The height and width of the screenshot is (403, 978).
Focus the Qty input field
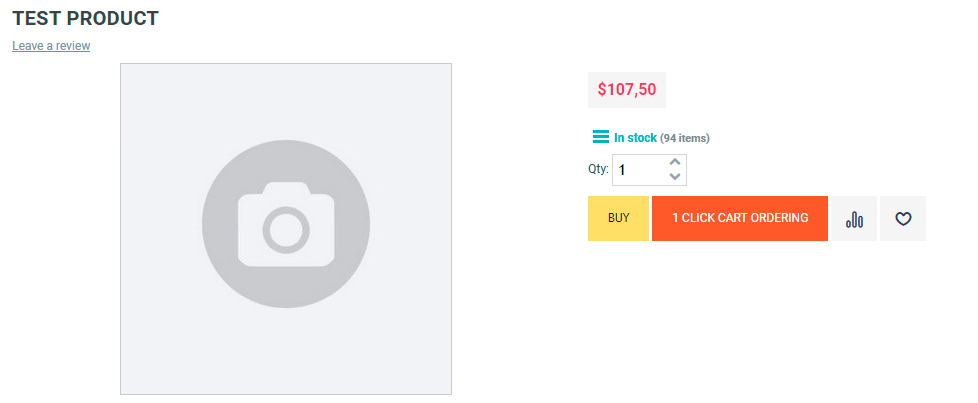click(649, 170)
